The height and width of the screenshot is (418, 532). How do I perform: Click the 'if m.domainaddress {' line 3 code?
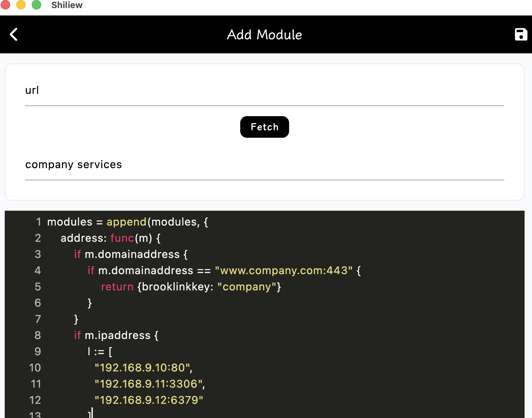tap(131, 254)
